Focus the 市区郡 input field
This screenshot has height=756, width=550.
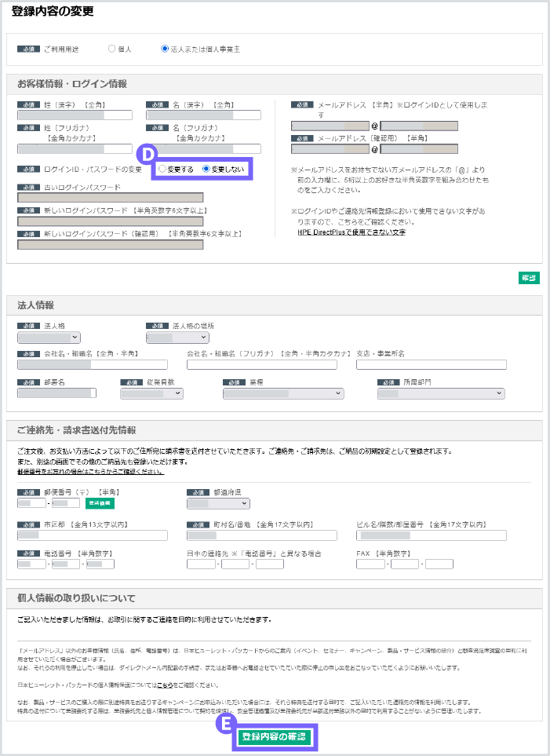pyautogui.click(x=93, y=535)
